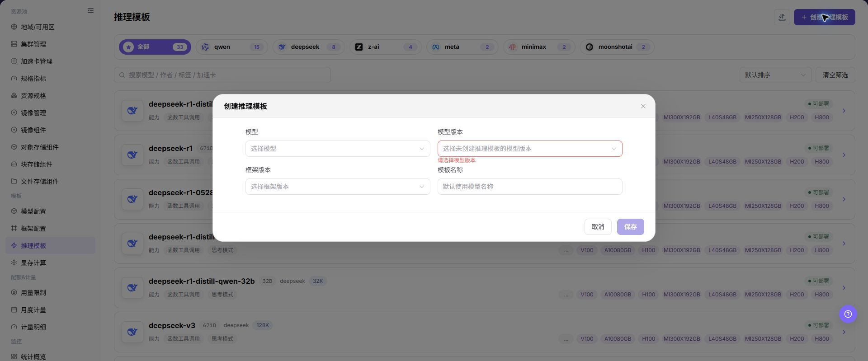Filter models by minimax
This screenshot has width=868, height=361.
click(539, 47)
